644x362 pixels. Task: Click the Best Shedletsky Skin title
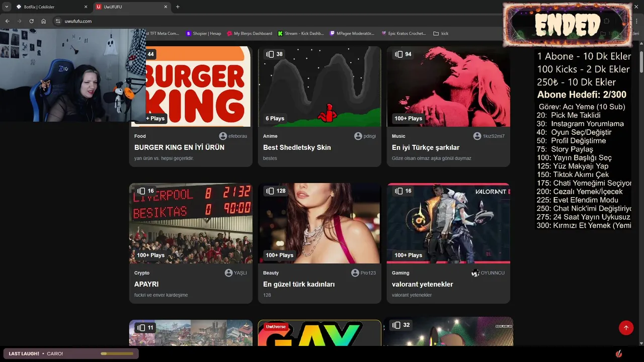(x=297, y=147)
